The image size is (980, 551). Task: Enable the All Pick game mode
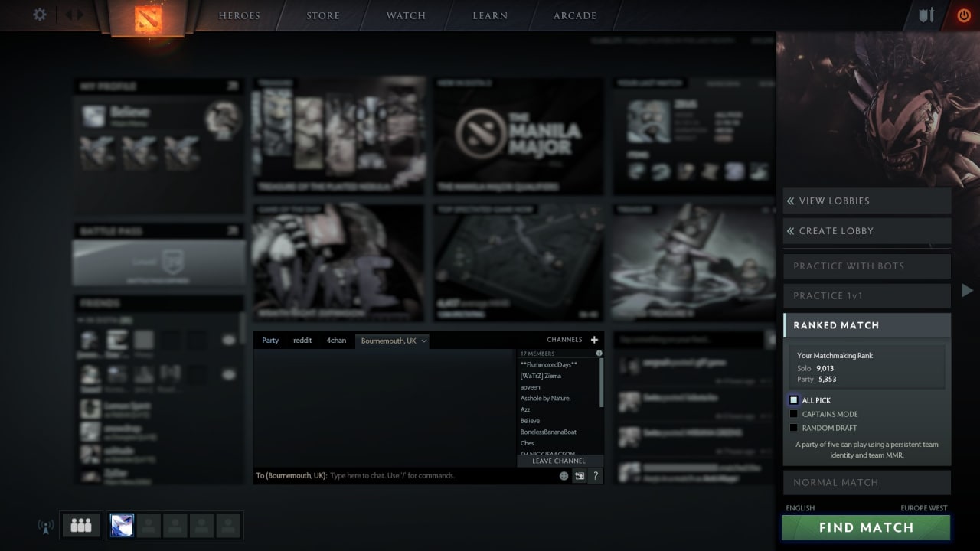click(x=794, y=400)
